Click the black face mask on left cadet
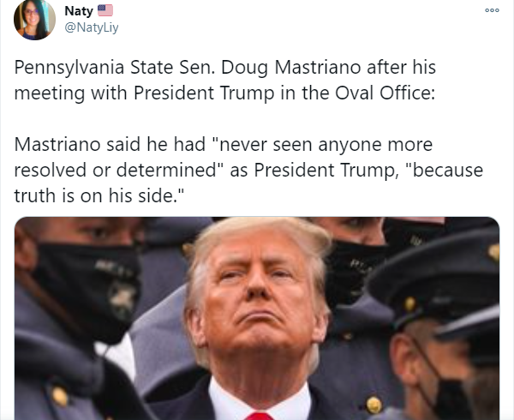 pyautogui.click(x=88, y=291)
